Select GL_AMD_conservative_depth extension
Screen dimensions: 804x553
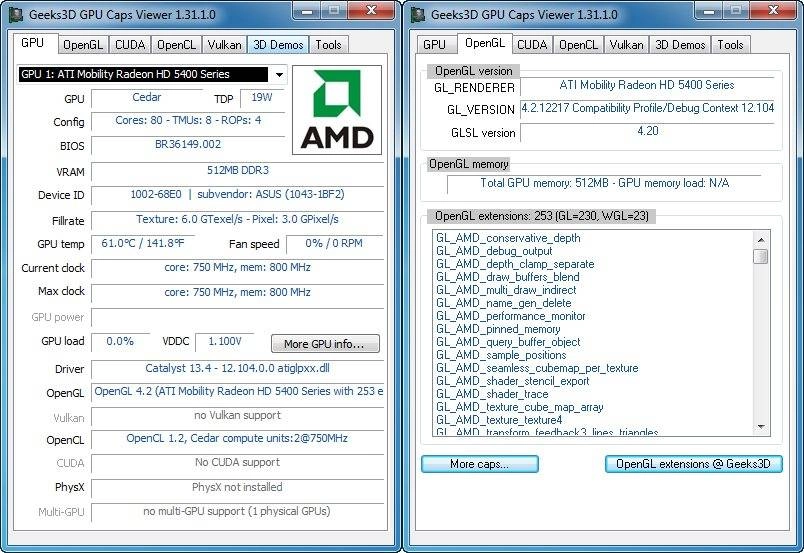pos(508,238)
